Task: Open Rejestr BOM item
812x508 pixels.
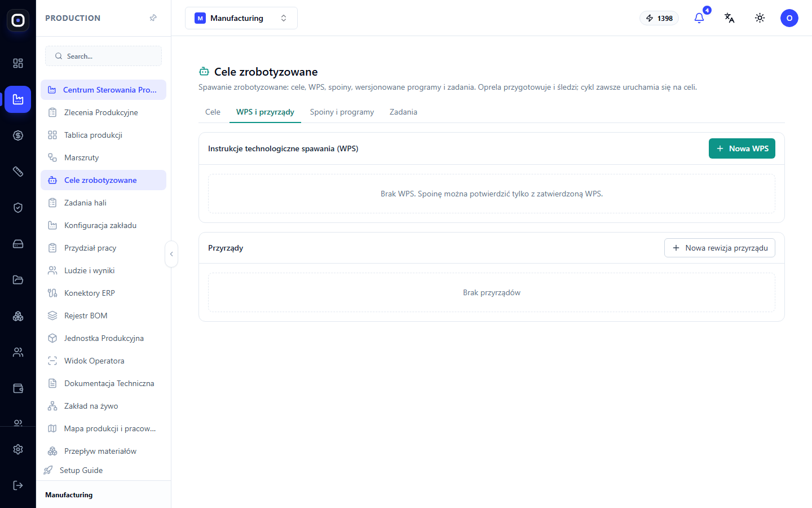Action: point(103,316)
